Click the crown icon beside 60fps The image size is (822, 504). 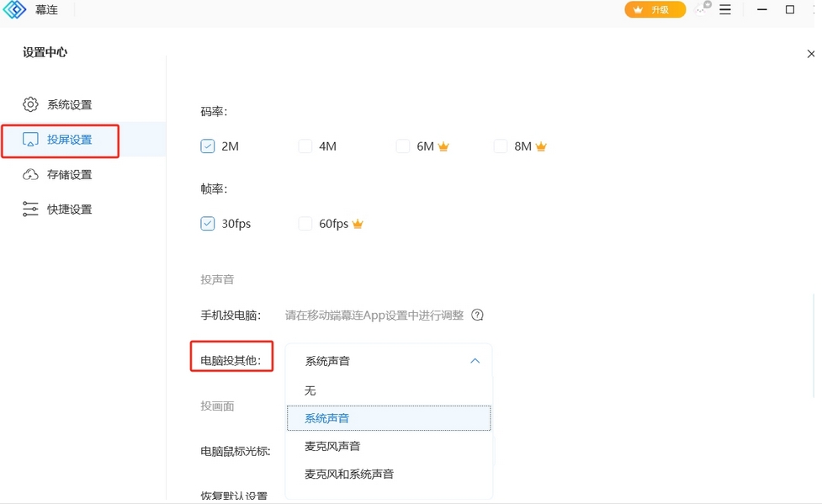358,224
